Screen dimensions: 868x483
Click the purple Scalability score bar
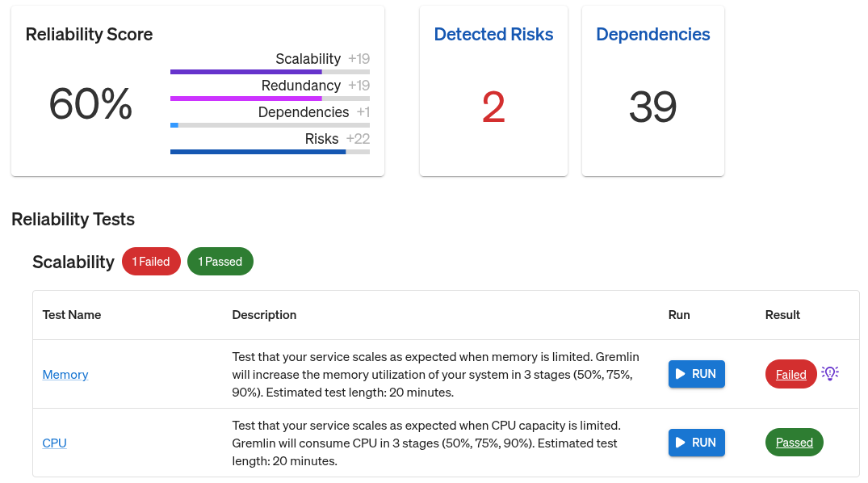(x=270, y=72)
